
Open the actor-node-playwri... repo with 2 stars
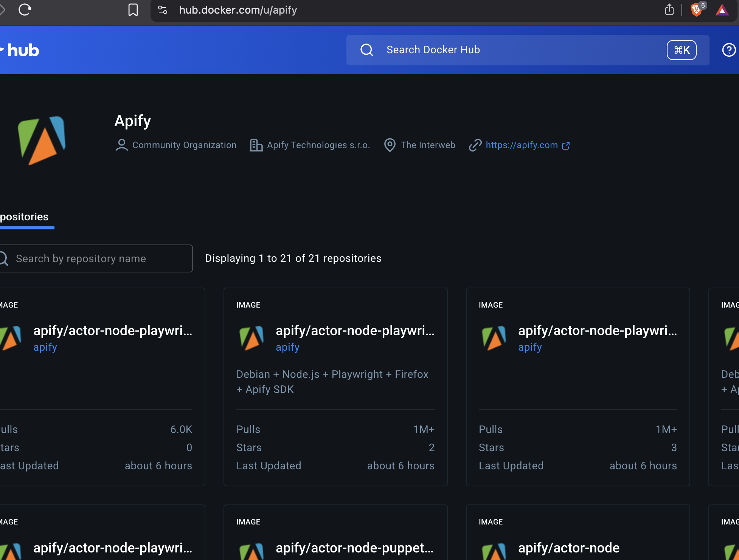(x=355, y=331)
